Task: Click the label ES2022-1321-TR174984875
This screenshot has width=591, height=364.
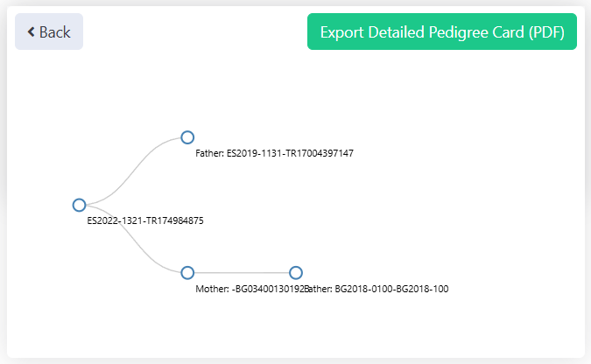Action: tap(145, 220)
